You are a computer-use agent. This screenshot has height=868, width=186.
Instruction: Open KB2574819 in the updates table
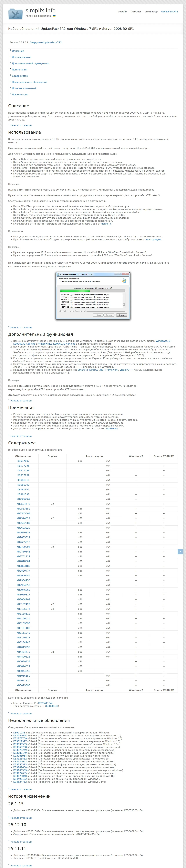[x=23, y=518]
